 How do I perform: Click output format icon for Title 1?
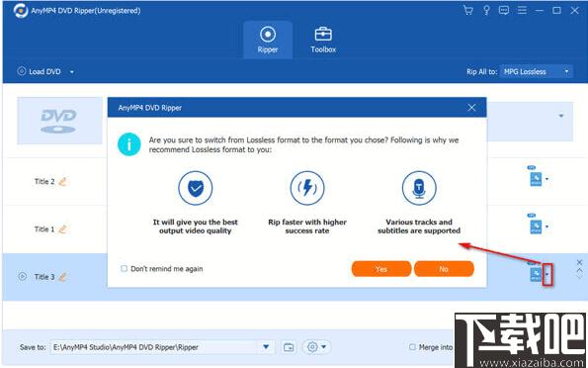click(x=536, y=227)
